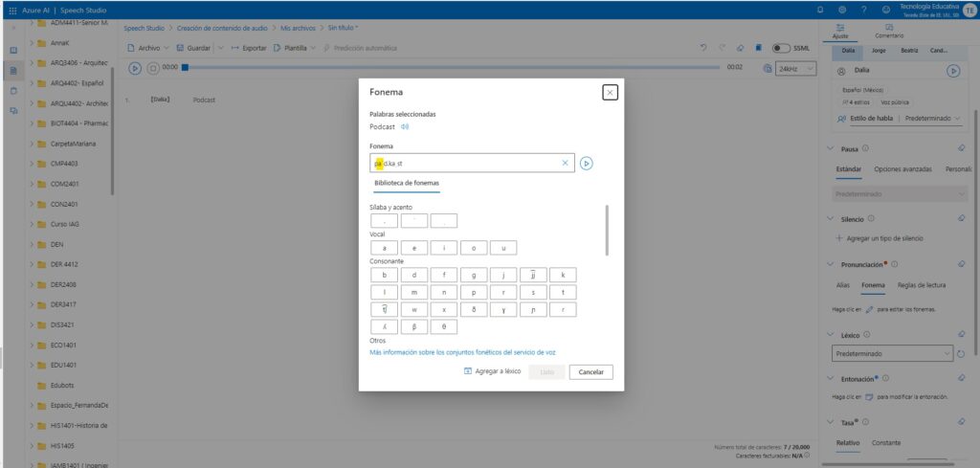
Task: Toggle the SSML switch
Action: (781, 48)
